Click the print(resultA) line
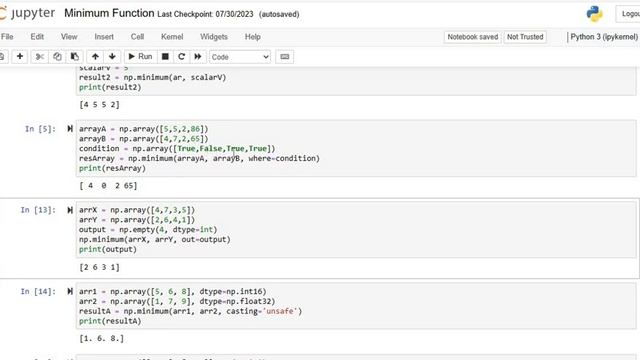The image size is (640, 360). point(110,321)
